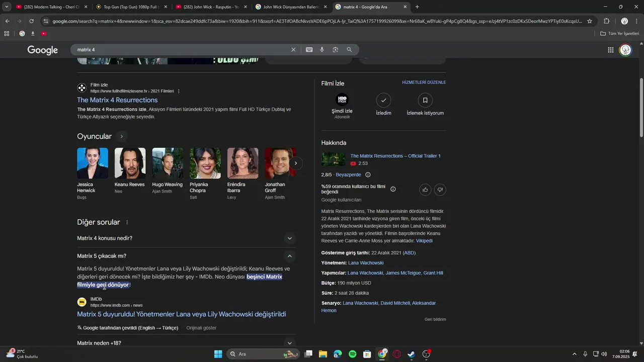Show info about the Beyazperde rating
Image resolution: width=644 pixels, height=362 pixels.
368,174
